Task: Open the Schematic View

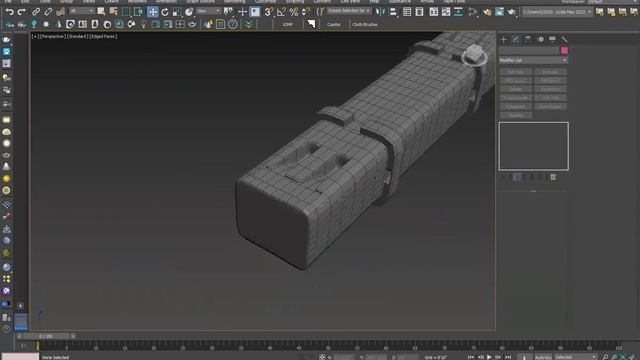Action: click(458, 12)
